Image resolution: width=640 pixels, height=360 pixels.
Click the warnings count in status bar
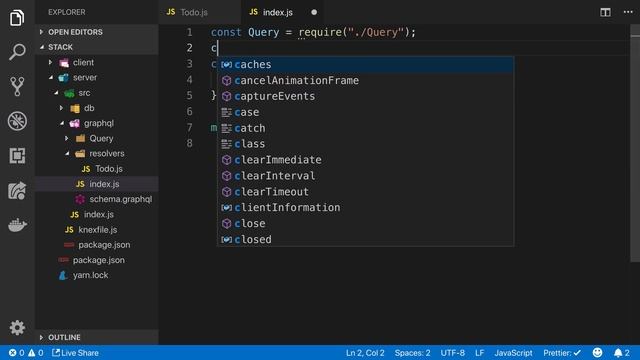tap(36, 353)
